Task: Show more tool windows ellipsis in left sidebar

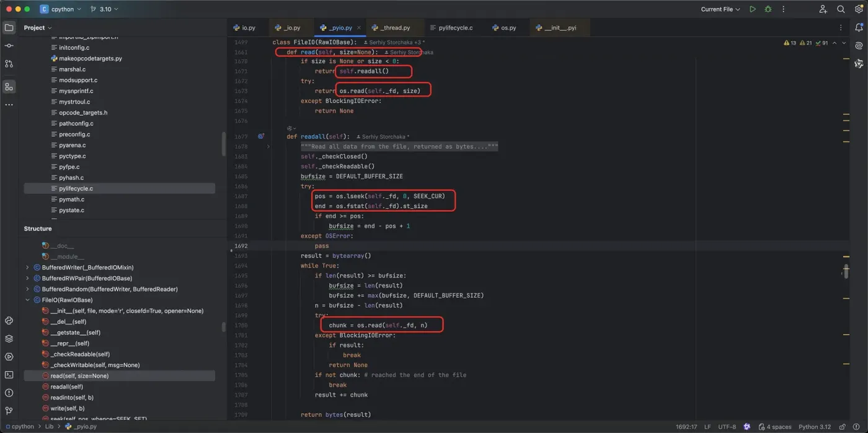Action: [x=9, y=105]
